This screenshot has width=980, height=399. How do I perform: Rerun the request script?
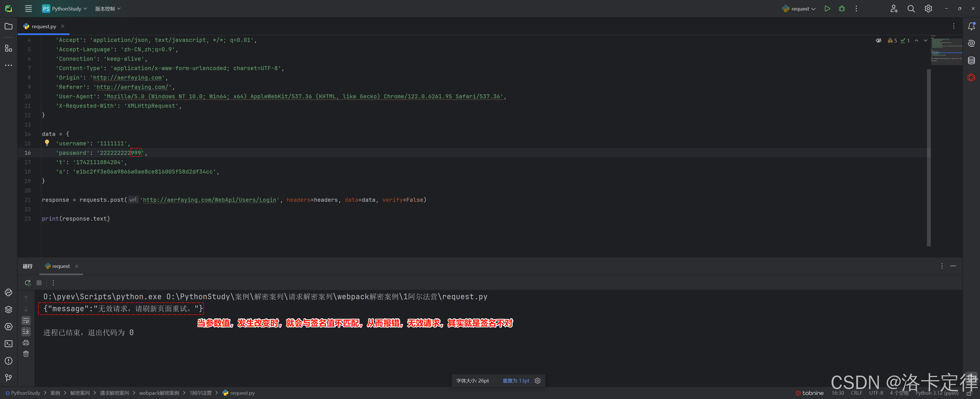pyautogui.click(x=27, y=282)
